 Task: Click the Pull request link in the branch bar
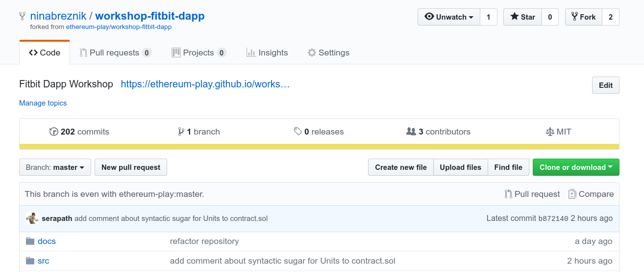[532, 194]
